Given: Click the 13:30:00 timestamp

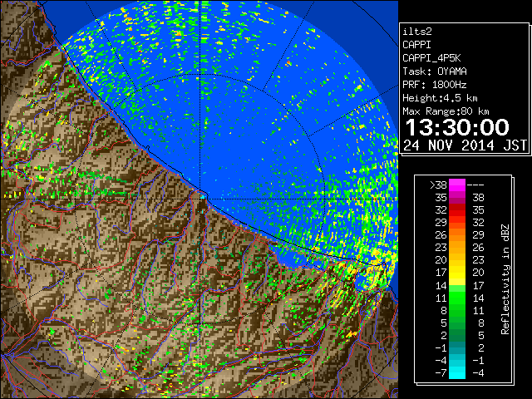Looking at the screenshot, I should pos(457,127).
